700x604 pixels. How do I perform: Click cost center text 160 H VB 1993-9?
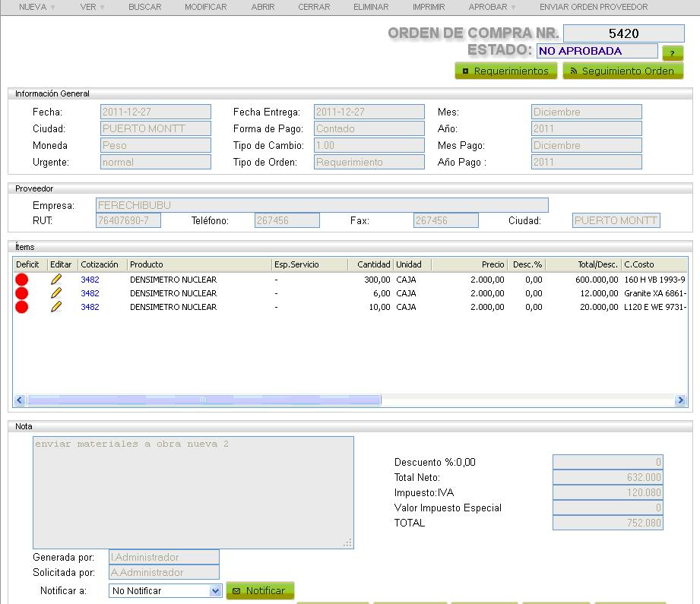pos(654,280)
